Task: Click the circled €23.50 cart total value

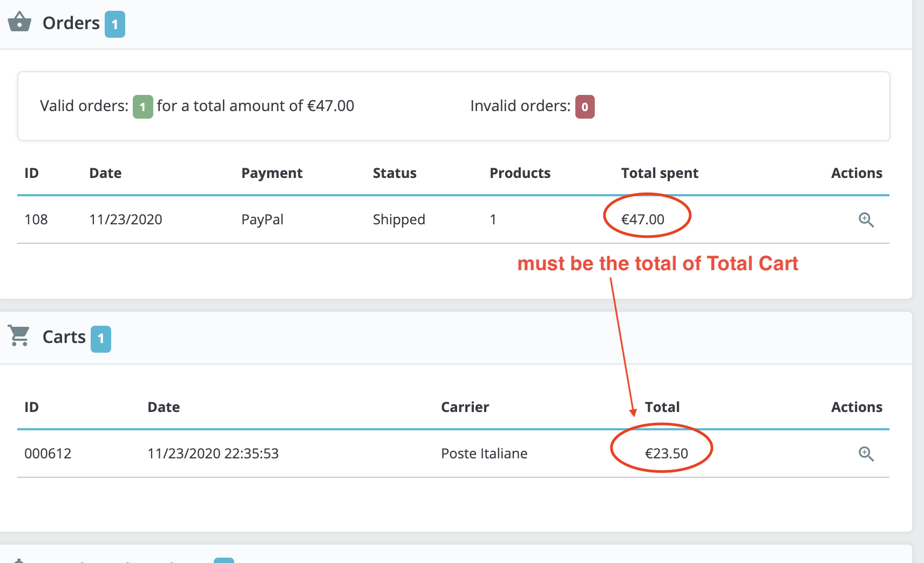Action: (x=667, y=454)
